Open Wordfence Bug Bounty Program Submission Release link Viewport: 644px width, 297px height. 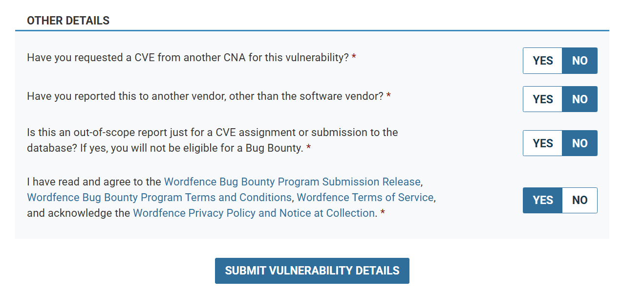pos(292,182)
